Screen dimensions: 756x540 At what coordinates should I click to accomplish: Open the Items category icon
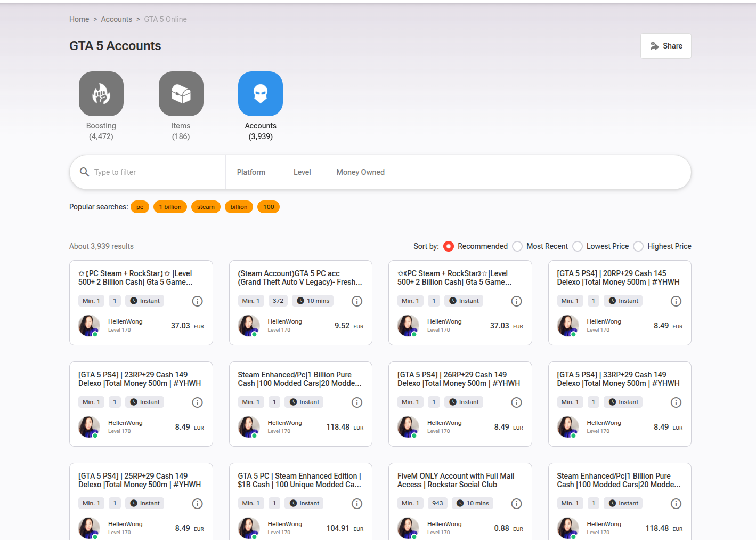coord(181,94)
